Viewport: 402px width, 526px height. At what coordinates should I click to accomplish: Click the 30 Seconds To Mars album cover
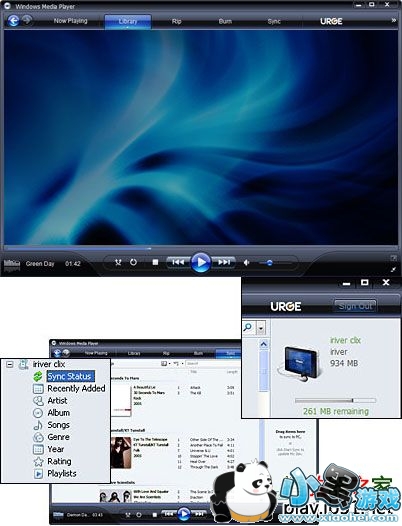121,401
